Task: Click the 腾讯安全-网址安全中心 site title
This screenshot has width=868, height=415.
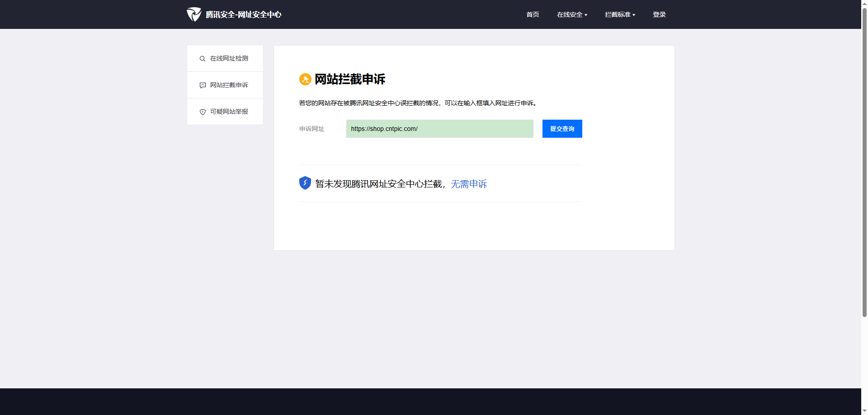Action: pos(244,14)
